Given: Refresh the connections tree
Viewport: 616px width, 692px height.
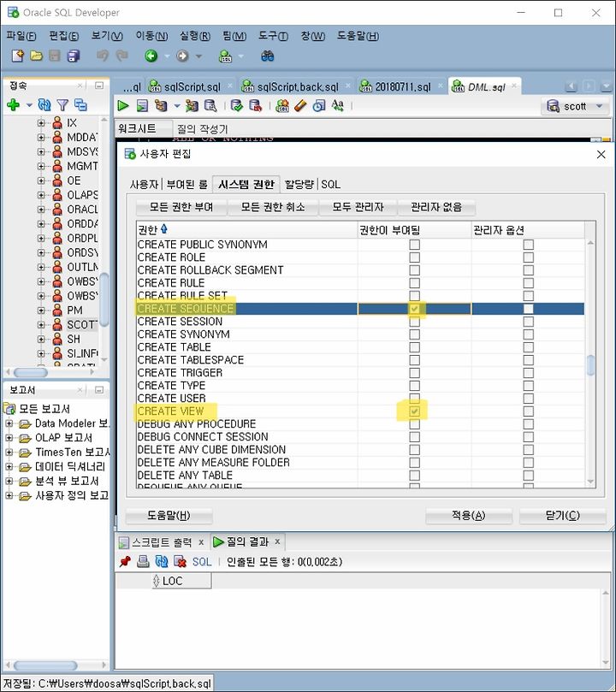Looking at the screenshot, I should coord(44,105).
